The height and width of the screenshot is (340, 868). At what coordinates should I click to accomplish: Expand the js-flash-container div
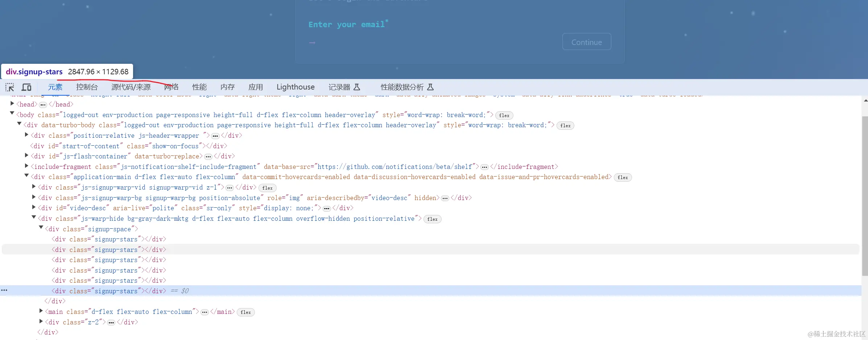26,155
